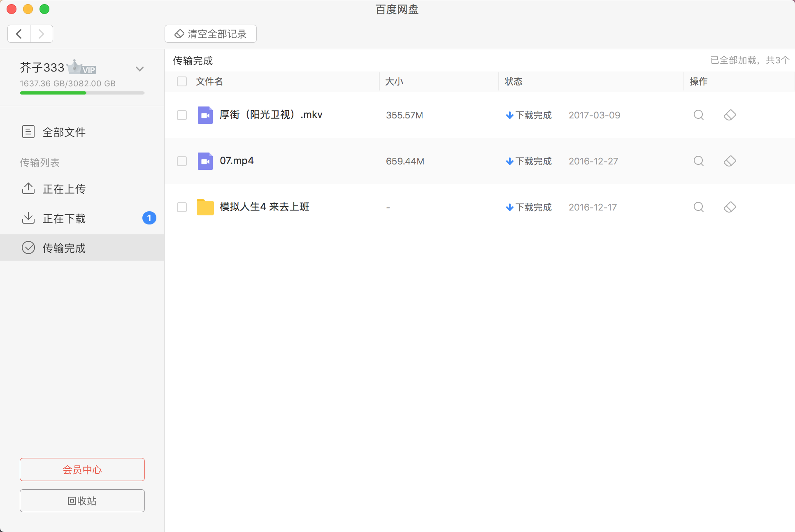
Task: Click the 已全部加载，共3个 status text
Action: tap(750, 60)
